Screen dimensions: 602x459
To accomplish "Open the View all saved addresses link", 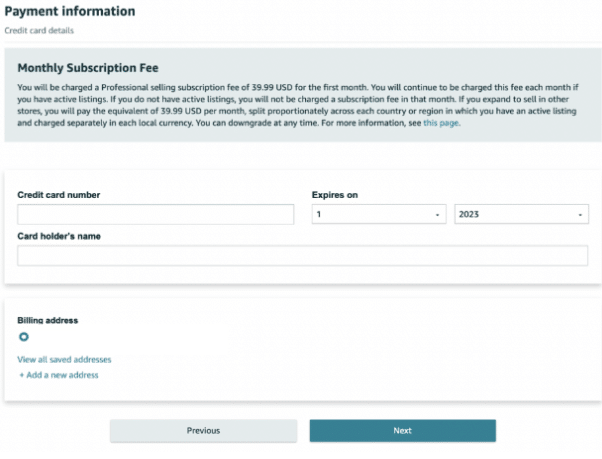I will pyautogui.click(x=64, y=360).
